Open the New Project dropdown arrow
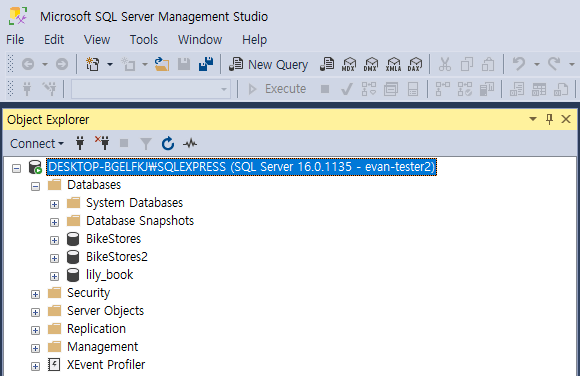The image size is (580, 376). click(110, 64)
